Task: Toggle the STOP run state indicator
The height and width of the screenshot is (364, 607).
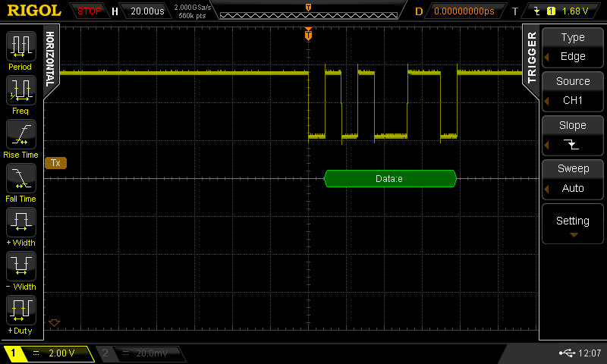Action: click(x=90, y=11)
